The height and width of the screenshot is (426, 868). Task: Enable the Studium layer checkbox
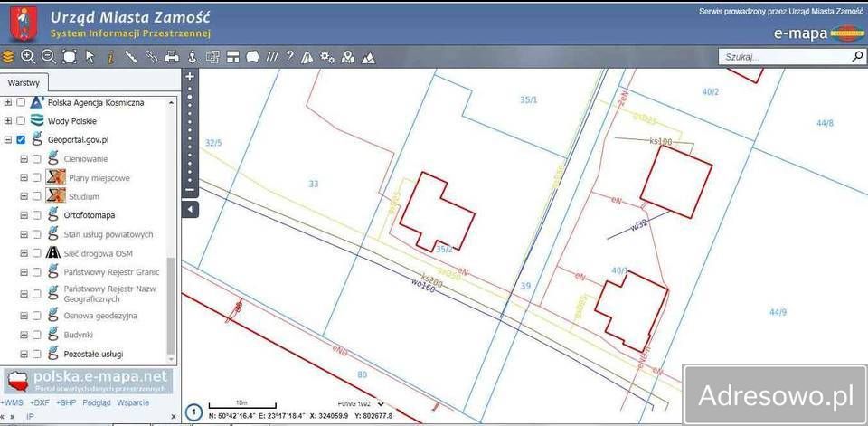click(36, 196)
